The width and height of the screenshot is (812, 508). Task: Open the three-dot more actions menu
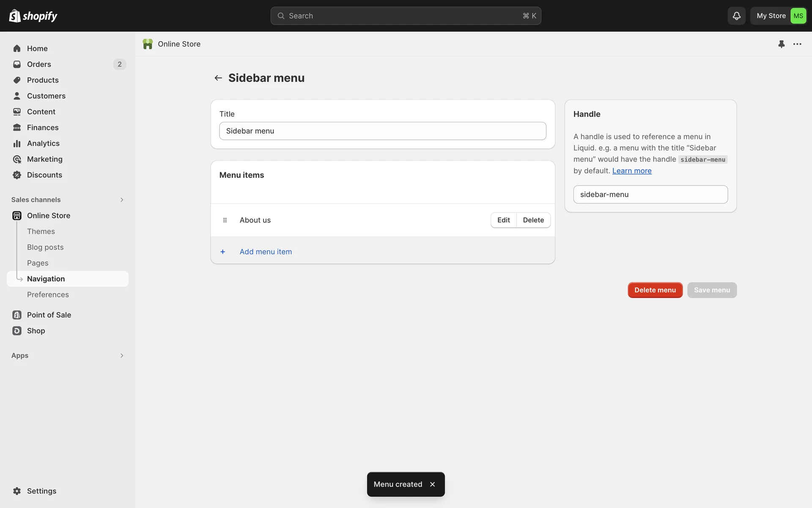[797, 44]
